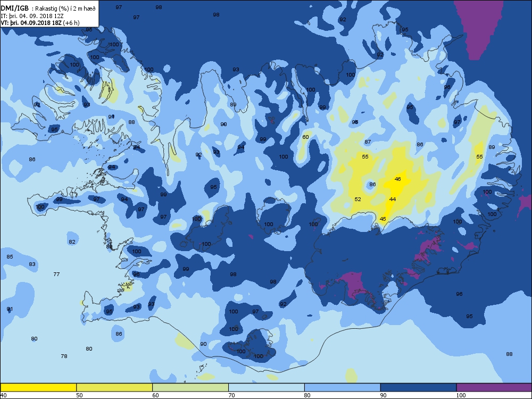Select the humidity value 52 in the yellow area
Viewport: 532px width, 399px height.
tap(358, 199)
